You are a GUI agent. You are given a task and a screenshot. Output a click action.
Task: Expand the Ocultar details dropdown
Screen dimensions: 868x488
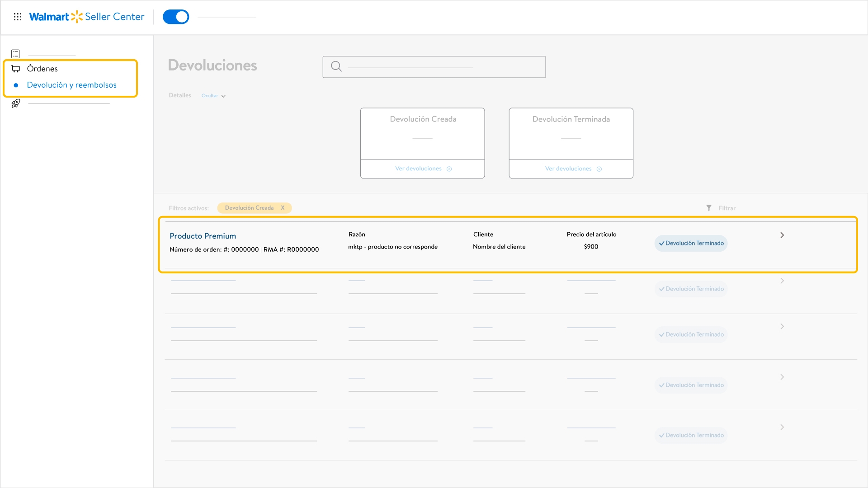213,96
